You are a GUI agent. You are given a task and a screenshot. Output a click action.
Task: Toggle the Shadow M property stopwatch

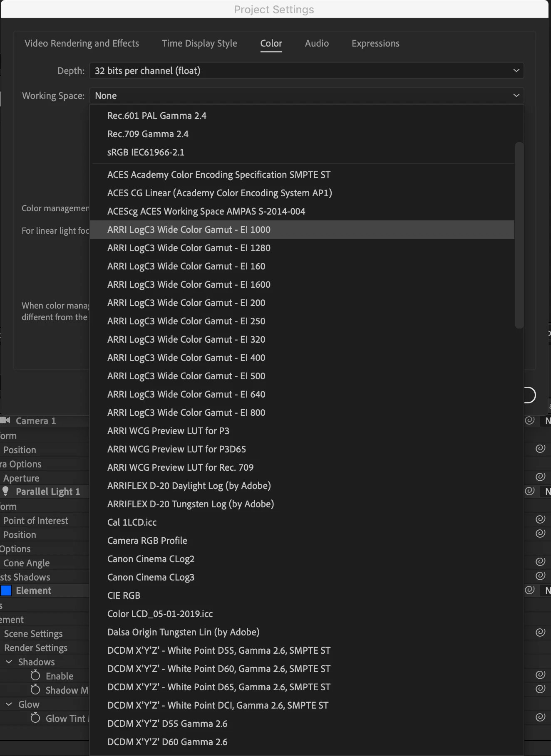click(x=35, y=690)
